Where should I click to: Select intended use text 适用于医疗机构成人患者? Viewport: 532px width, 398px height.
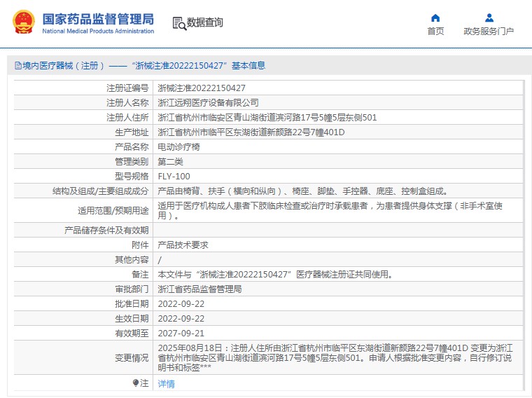pyautogui.click(x=330, y=210)
